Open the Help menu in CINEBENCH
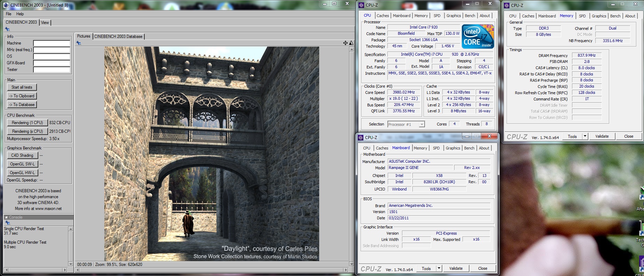Viewport: 644px width, 276px height. (x=20, y=14)
